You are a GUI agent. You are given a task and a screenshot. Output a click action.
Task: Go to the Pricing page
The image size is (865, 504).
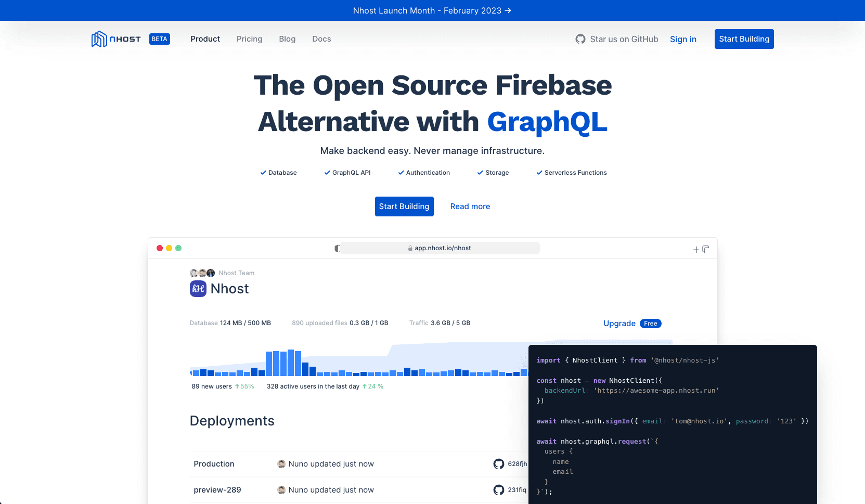[x=249, y=39]
